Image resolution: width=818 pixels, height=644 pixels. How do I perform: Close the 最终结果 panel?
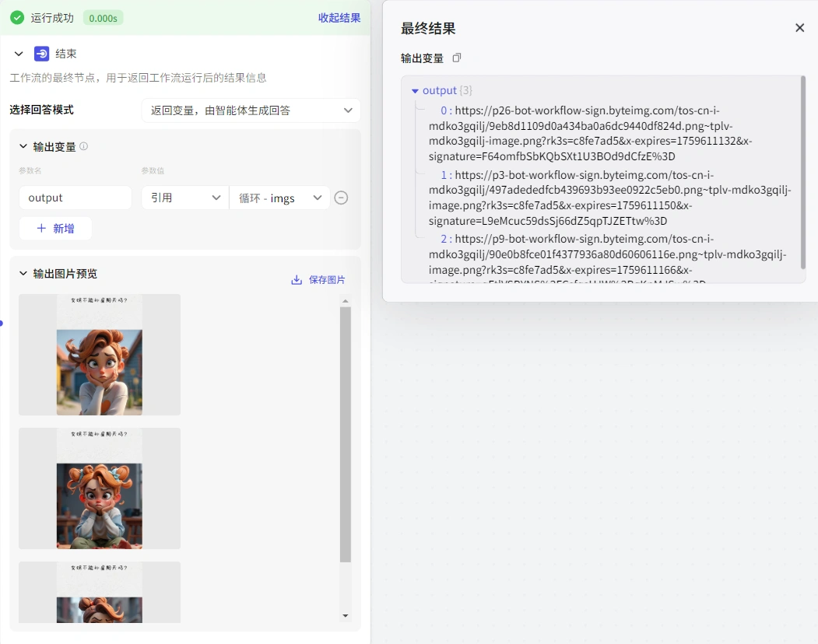coord(800,28)
